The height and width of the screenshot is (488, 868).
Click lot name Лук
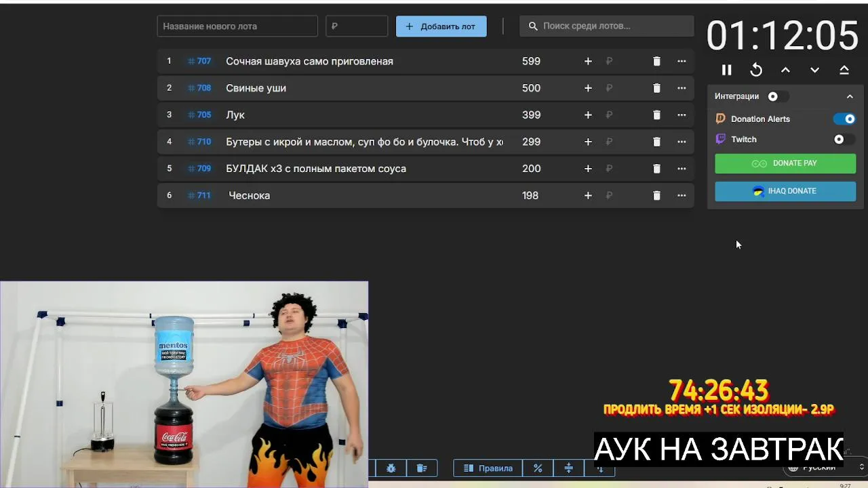pyautogui.click(x=235, y=115)
